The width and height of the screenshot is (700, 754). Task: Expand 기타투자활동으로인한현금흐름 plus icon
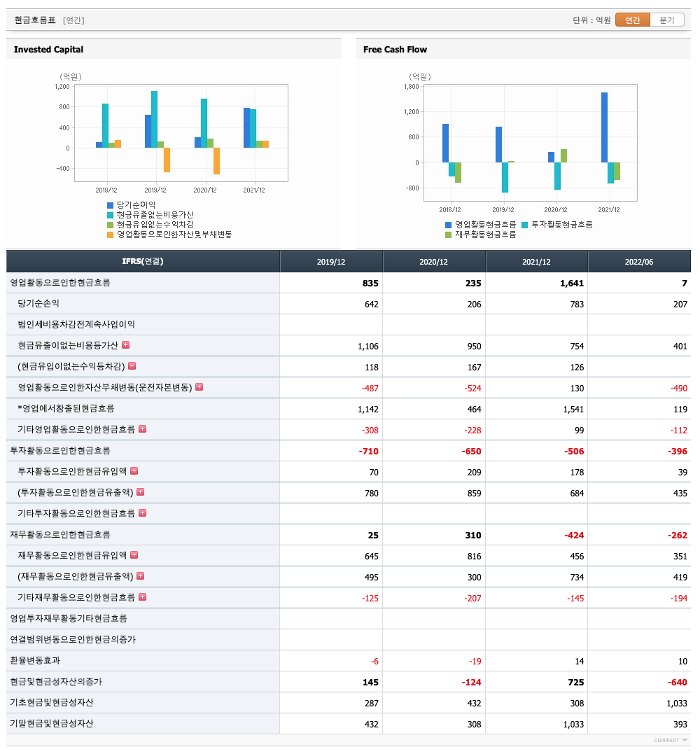142,512
